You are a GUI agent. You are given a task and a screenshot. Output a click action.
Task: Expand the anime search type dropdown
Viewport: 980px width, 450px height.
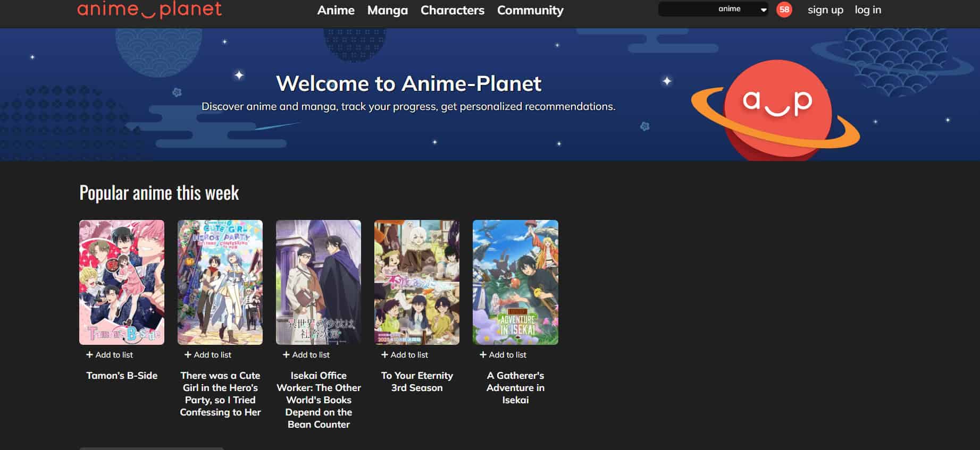click(742, 9)
